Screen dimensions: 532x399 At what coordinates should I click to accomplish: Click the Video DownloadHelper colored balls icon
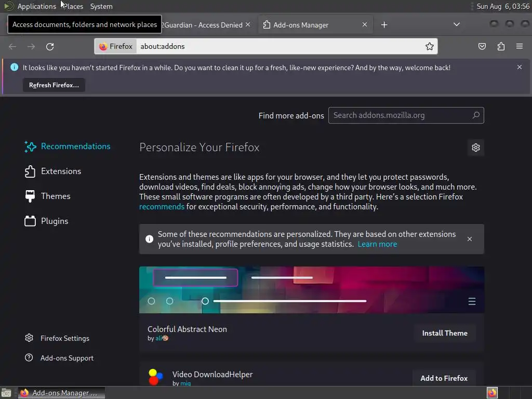tap(156, 377)
